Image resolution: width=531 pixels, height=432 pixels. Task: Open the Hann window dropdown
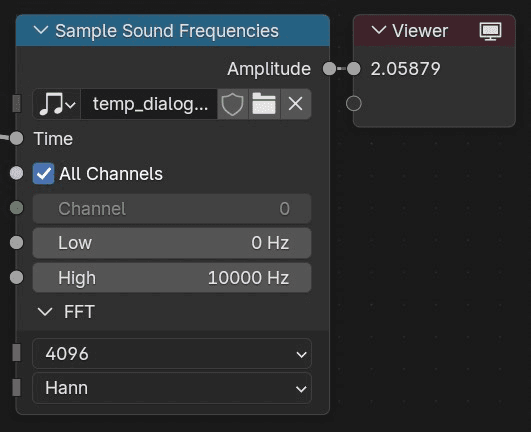(x=172, y=388)
